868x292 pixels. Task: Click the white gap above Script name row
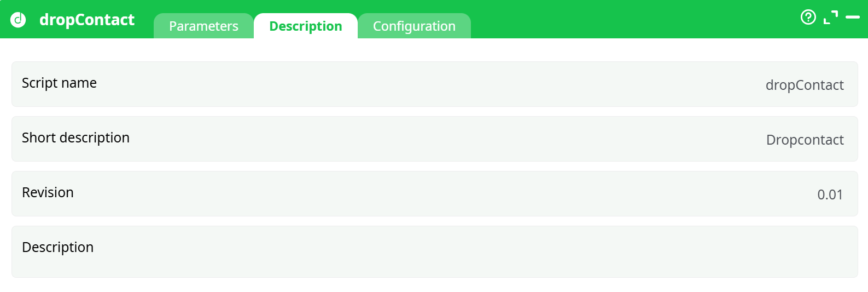tap(434, 50)
